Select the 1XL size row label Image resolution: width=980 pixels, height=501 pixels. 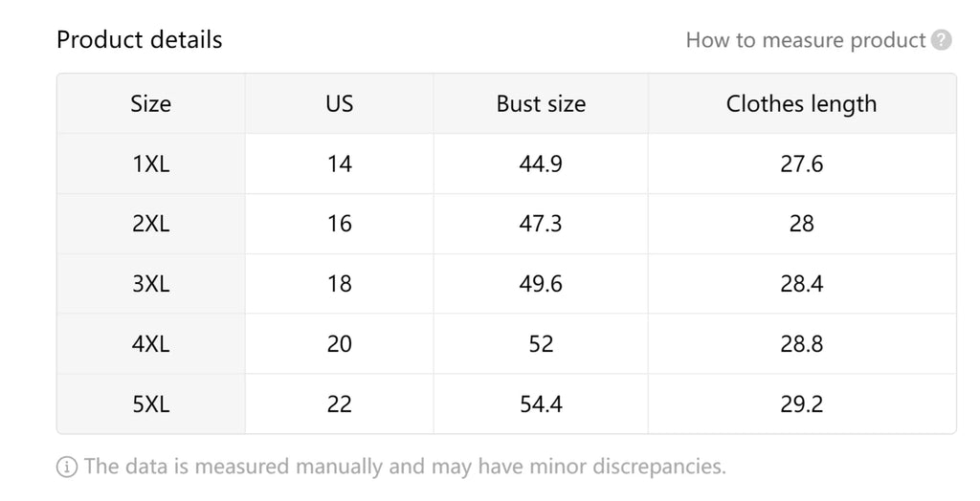coord(150,164)
